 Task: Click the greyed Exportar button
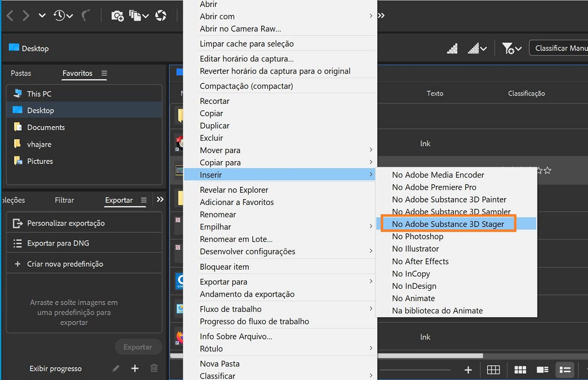tap(138, 347)
